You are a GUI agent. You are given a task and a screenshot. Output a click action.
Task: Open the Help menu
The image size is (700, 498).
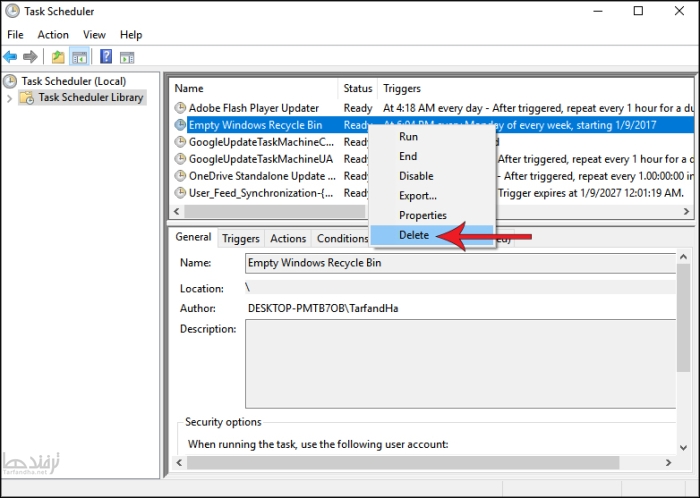[131, 34]
